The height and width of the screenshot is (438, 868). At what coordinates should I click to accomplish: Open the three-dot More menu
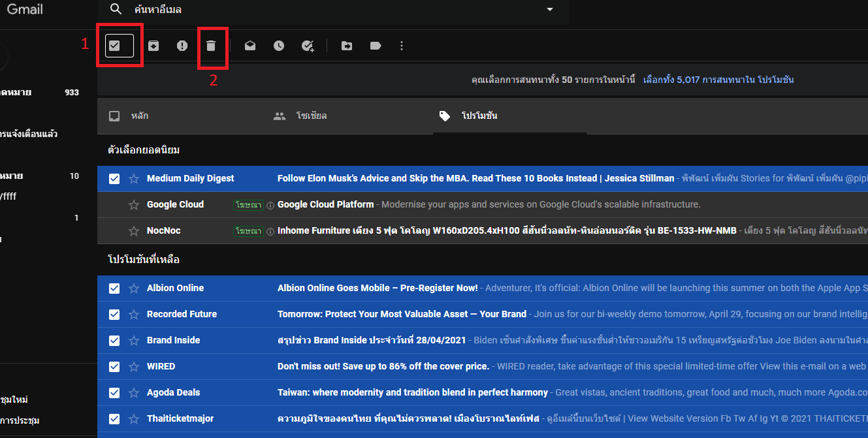(402, 46)
